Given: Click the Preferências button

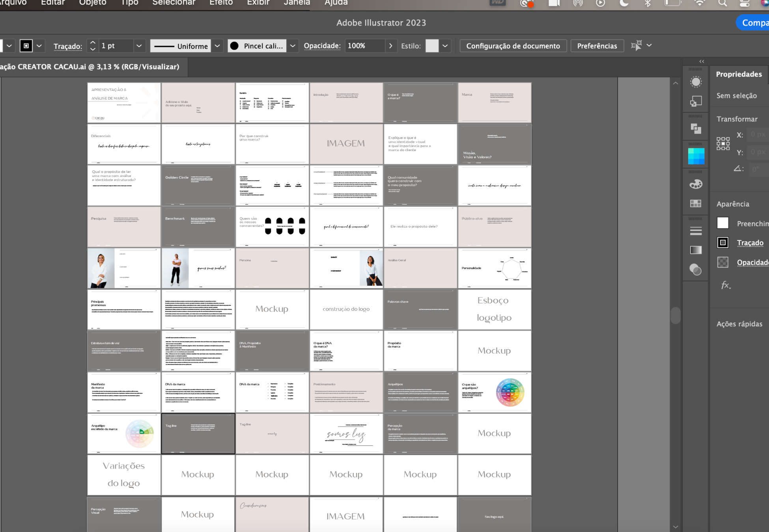Looking at the screenshot, I should click(597, 46).
